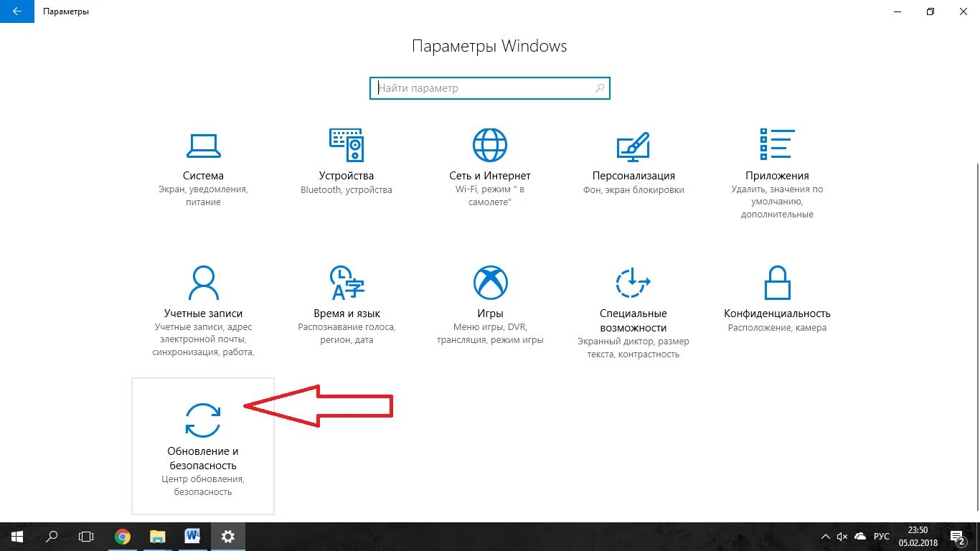Click description 'Bluetooth, устройства'

[347, 190]
